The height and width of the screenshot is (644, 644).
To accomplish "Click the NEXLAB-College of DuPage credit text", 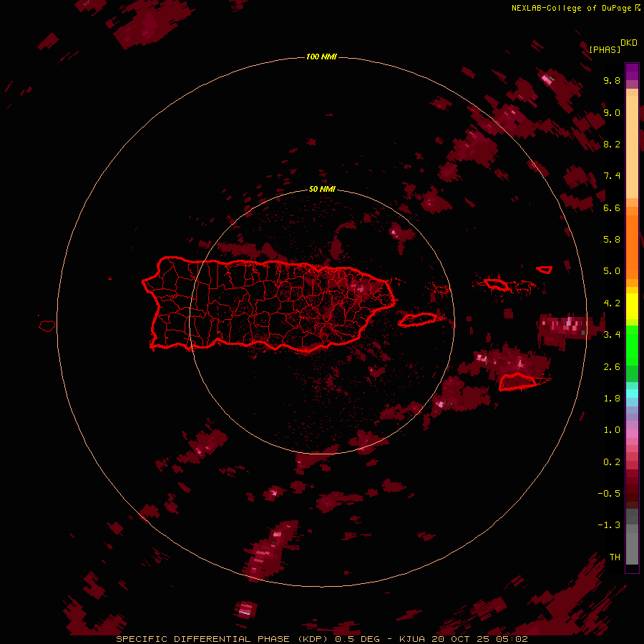I will point(572,8).
